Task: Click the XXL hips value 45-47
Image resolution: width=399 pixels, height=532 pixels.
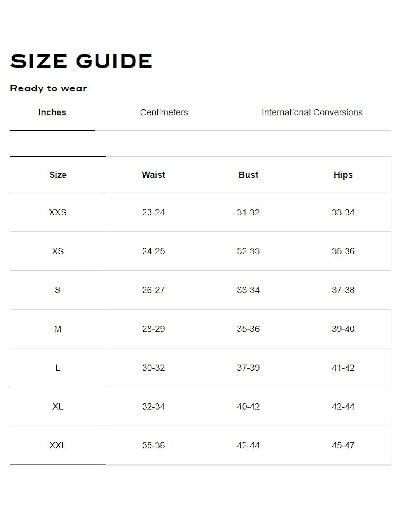Action: point(343,445)
